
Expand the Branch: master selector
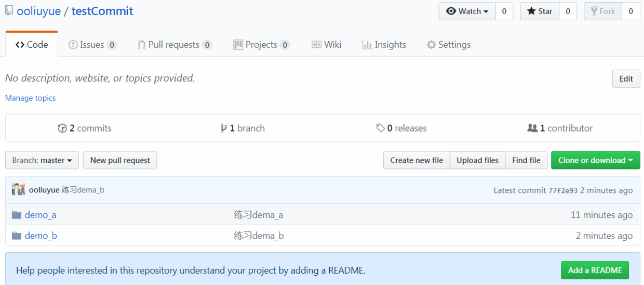(42, 160)
